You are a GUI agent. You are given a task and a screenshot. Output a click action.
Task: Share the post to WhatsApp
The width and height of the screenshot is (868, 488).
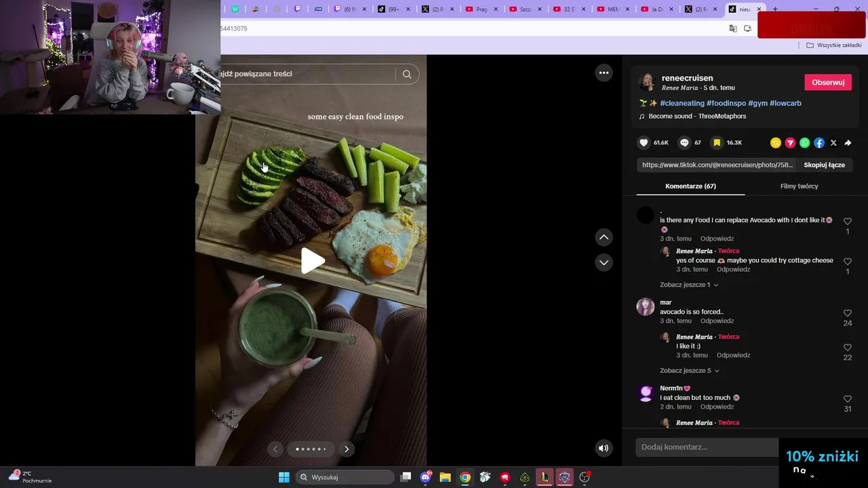click(x=804, y=143)
